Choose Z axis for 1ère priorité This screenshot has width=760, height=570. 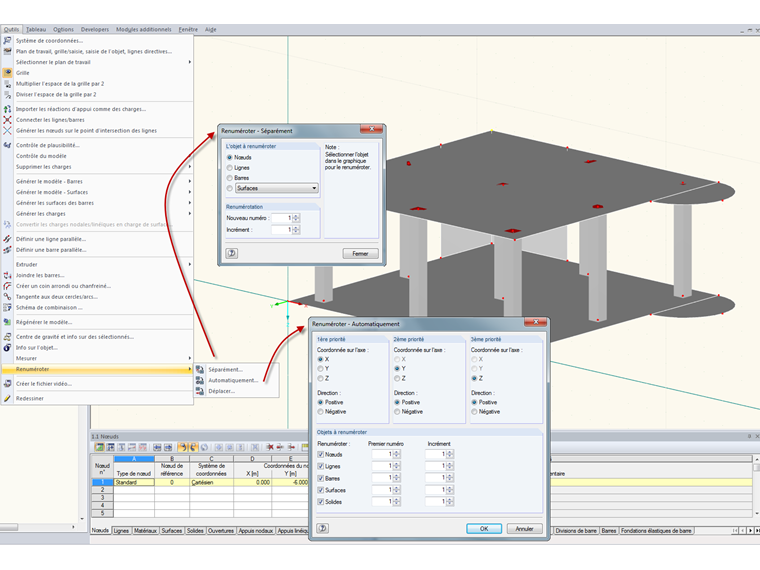click(x=320, y=378)
